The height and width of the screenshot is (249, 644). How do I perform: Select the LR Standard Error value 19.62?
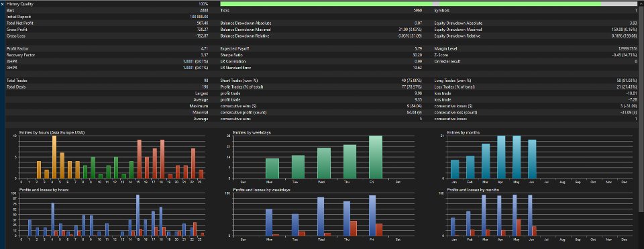417,68
